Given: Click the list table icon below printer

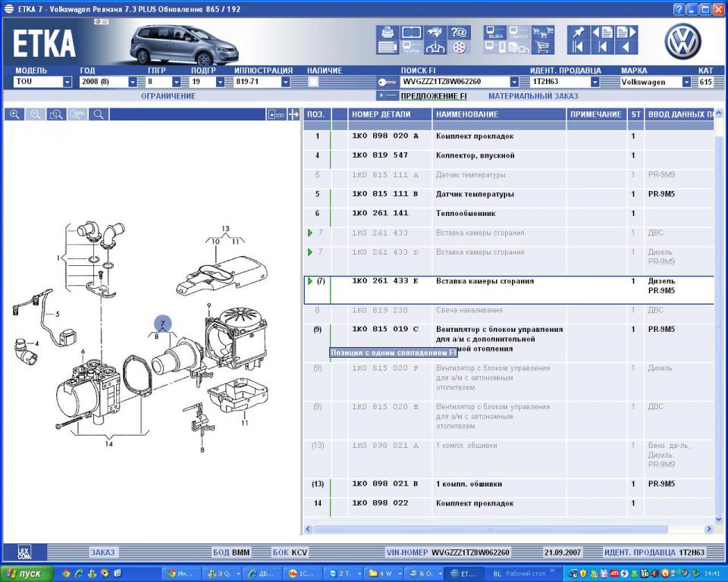Looking at the screenshot, I should [388, 47].
